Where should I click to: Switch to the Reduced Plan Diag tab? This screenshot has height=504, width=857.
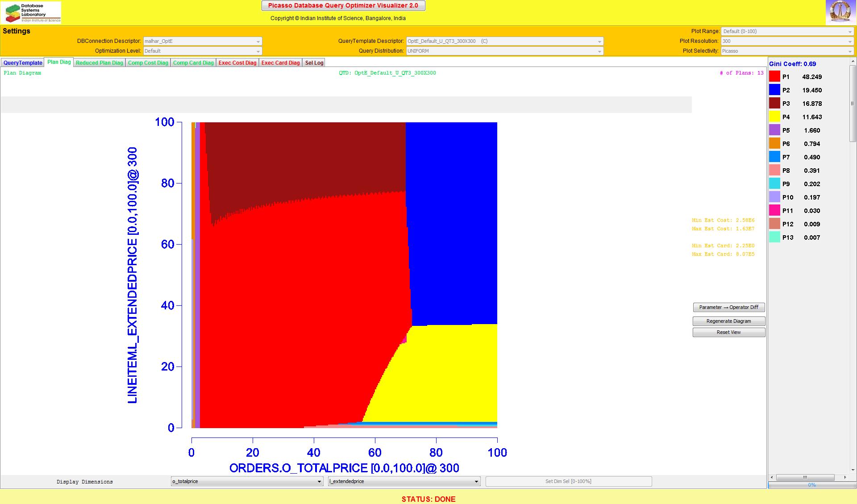click(x=99, y=63)
